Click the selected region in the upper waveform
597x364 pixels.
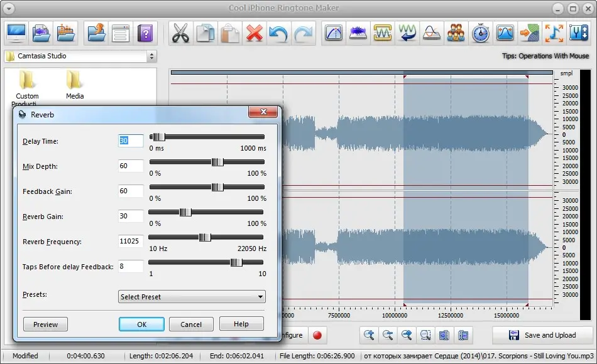click(x=466, y=133)
